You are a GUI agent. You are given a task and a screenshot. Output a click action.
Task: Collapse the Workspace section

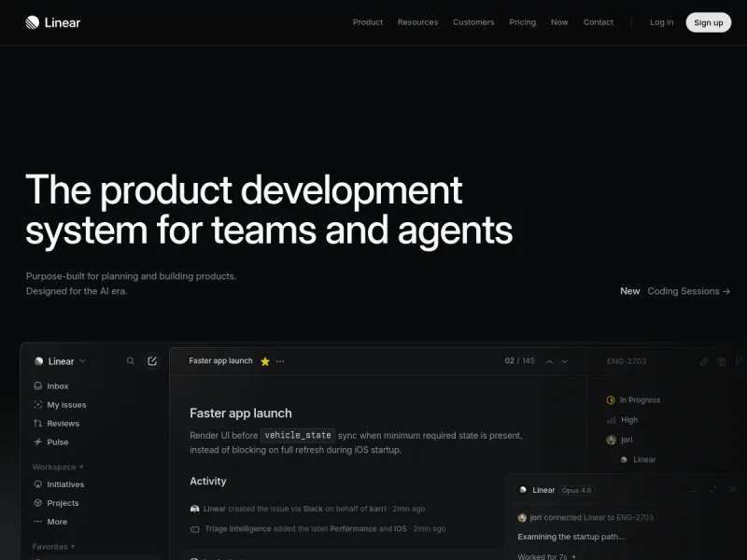58,468
